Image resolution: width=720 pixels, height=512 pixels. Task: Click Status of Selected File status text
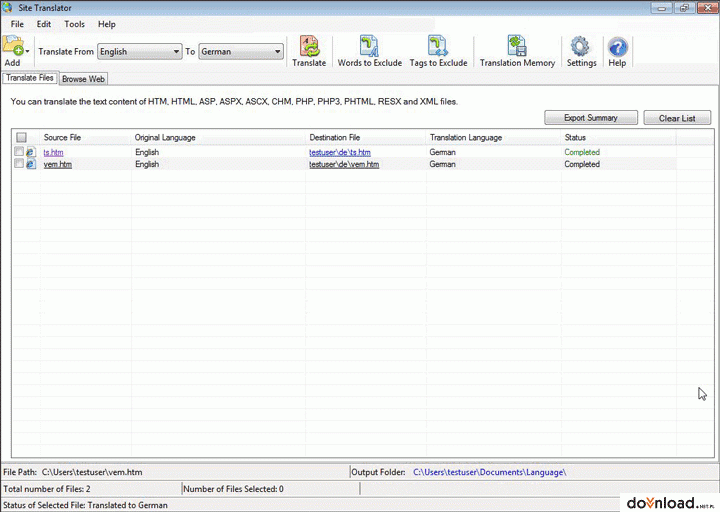[85, 505]
